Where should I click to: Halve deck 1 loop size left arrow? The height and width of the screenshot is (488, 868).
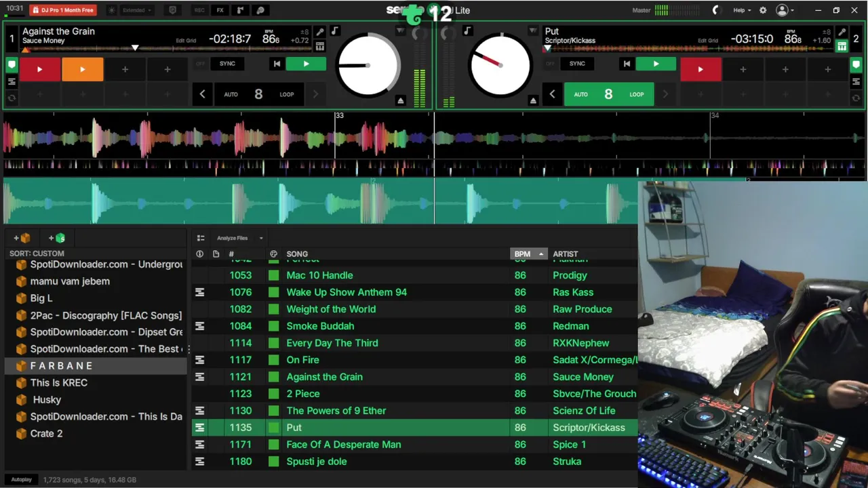tap(202, 94)
